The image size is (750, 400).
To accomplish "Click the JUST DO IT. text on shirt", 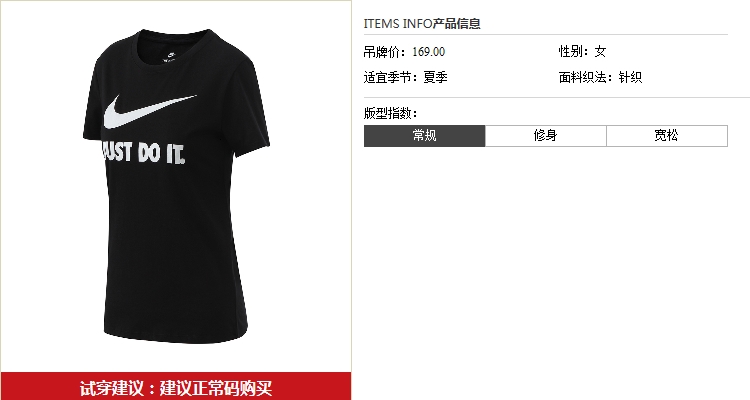I will pyautogui.click(x=143, y=153).
